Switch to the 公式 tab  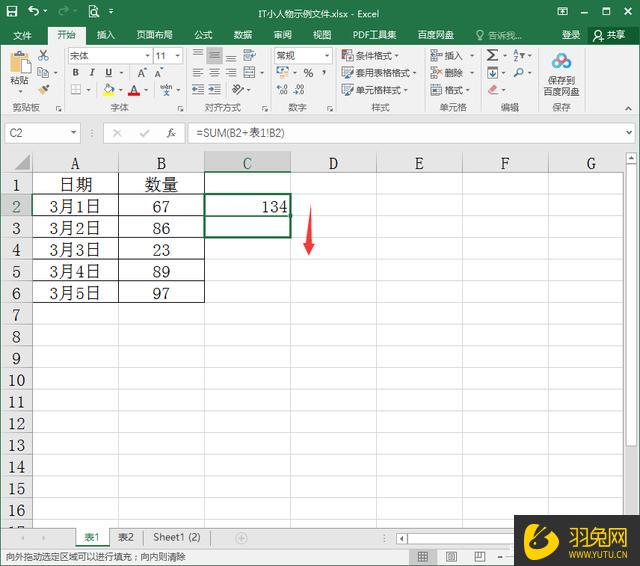(x=203, y=35)
